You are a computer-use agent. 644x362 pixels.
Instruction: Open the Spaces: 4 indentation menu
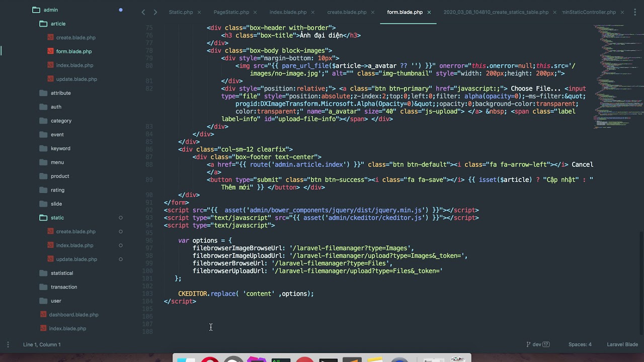click(580, 344)
